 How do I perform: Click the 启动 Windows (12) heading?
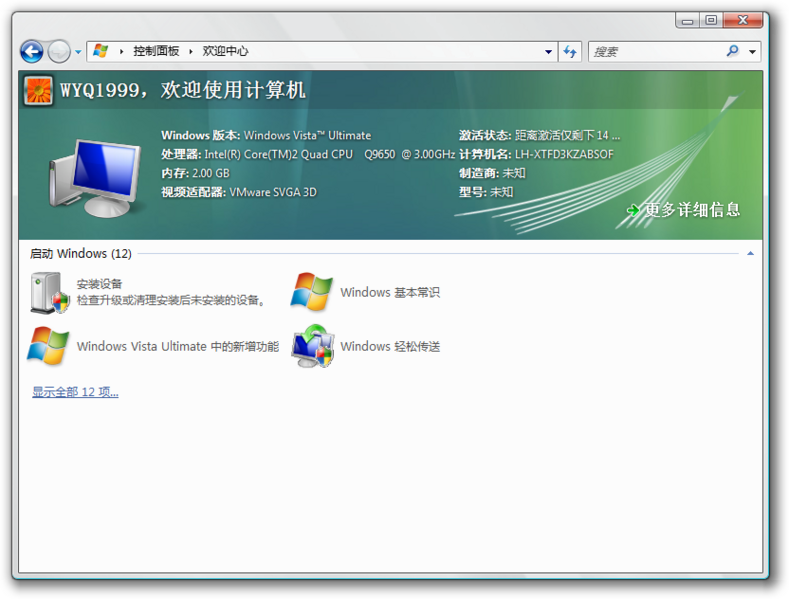(x=81, y=253)
